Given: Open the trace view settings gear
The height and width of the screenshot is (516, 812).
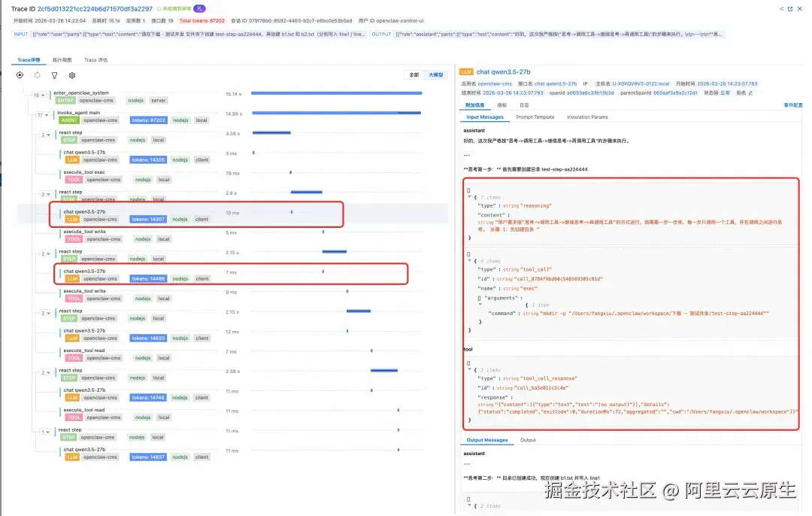Looking at the screenshot, I should (72, 75).
